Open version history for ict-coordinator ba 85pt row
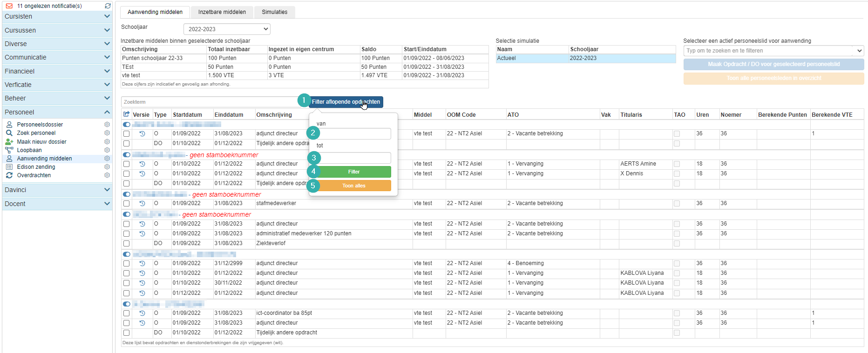Screen dimensions: 868x353 (x=142, y=313)
